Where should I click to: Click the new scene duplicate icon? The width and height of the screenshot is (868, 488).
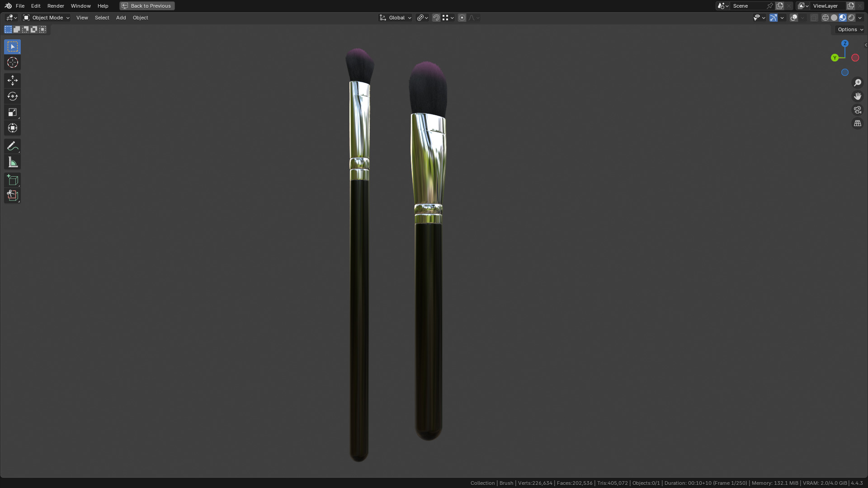(780, 6)
